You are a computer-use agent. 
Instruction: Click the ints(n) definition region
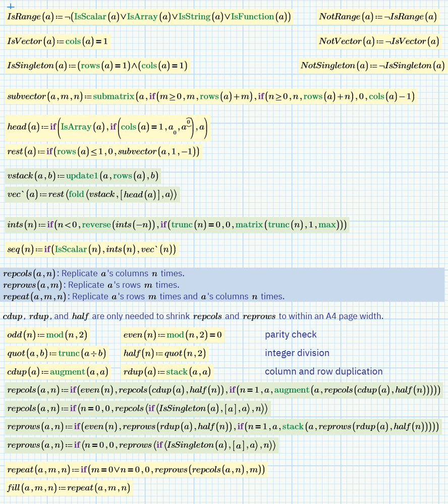(x=177, y=225)
